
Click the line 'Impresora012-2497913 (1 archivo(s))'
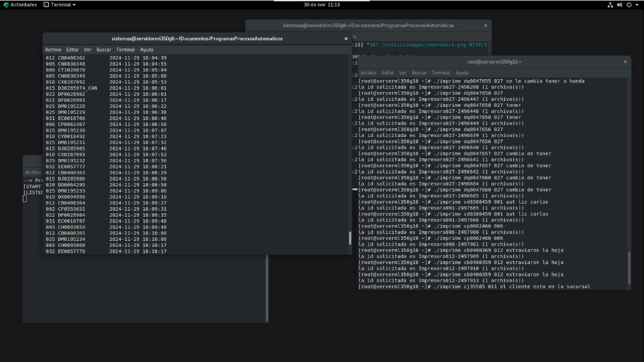tap(471, 281)
